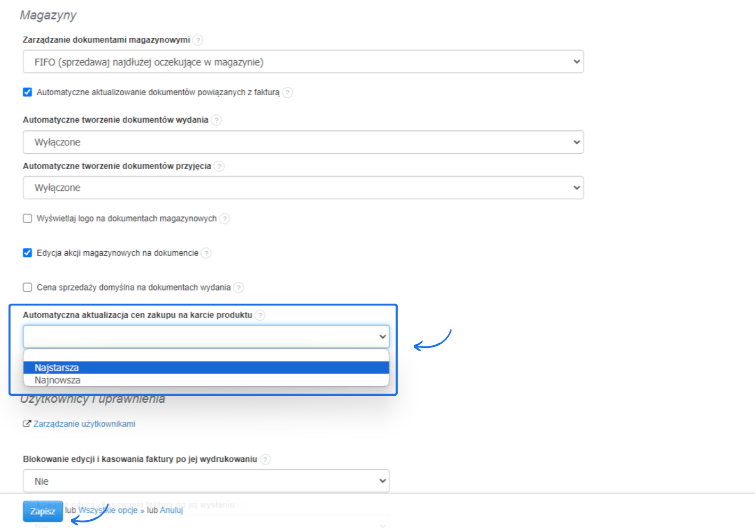This screenshot has width=756, height=532.
Task: Click help icon beside Blokowanie edycji po wydrukowaniu
Action: click(x=265, y=459)
